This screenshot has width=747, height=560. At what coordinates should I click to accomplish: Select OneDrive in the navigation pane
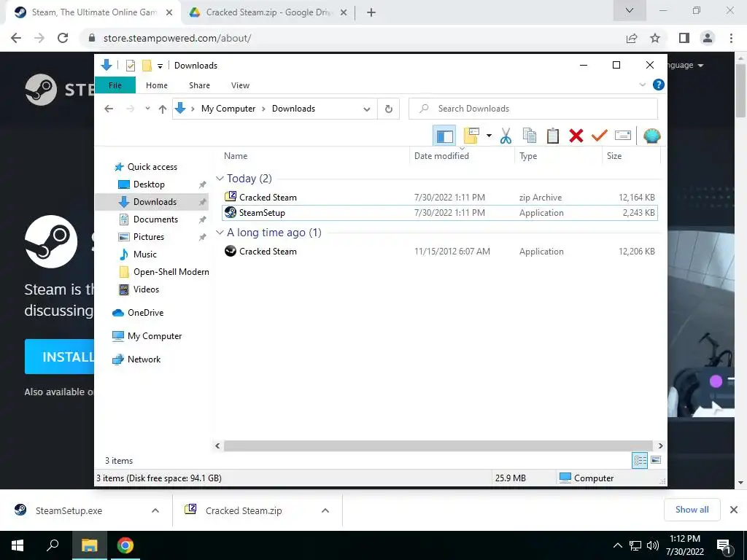pyautogui.click(x=145, y=313)
